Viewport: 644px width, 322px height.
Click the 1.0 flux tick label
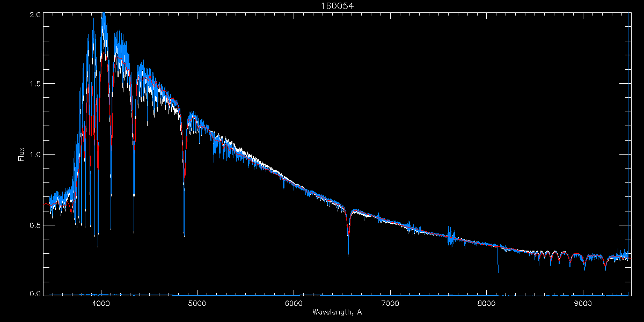[x=35, y=155]
